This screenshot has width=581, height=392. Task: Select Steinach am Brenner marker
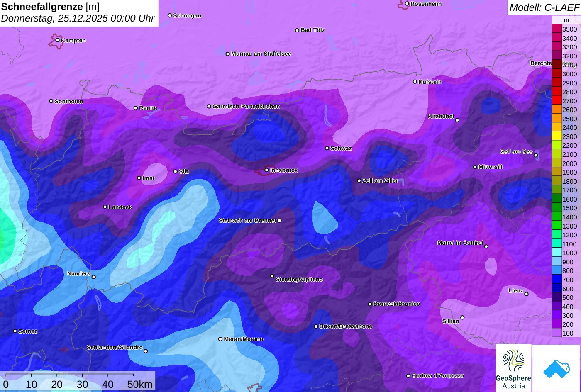(x=279, y=221)
